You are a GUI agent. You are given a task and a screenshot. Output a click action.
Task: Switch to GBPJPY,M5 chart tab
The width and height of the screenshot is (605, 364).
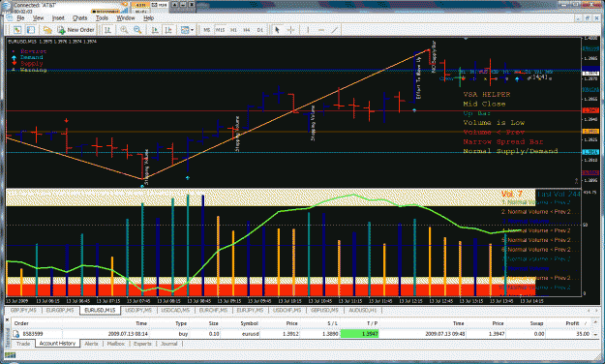click(23, 311)
